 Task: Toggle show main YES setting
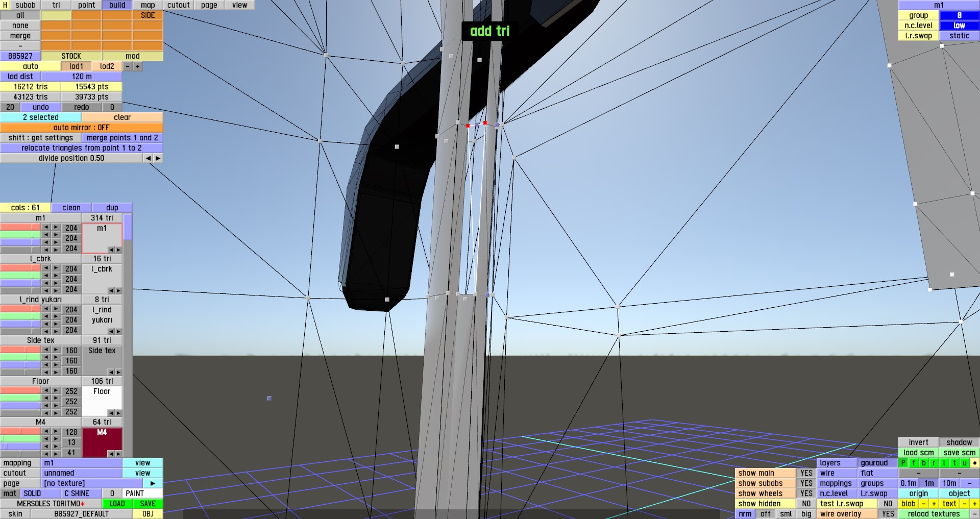click(x=806, y=473)
